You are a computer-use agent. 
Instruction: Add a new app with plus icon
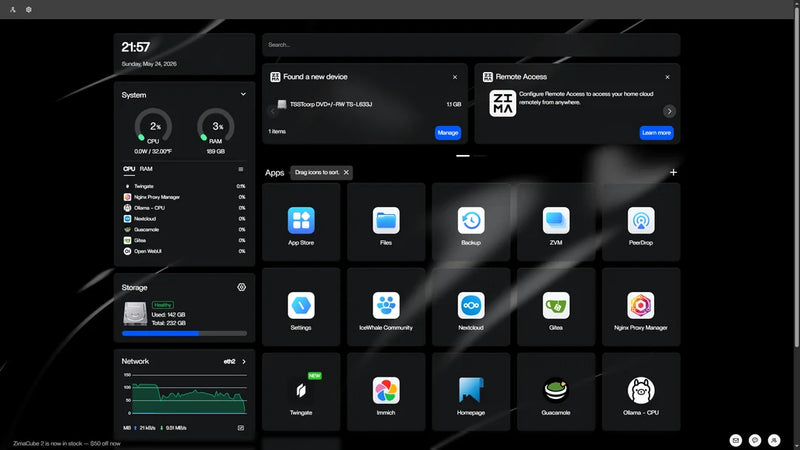pyautogui.click(x=673, y=172)
